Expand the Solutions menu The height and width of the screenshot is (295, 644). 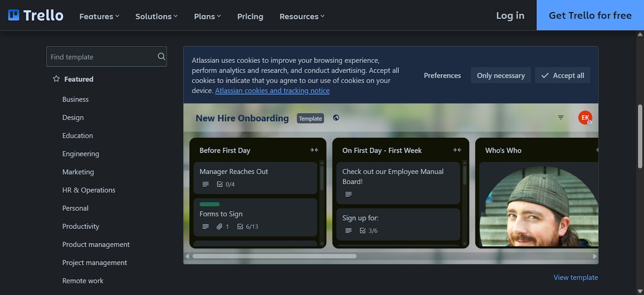click(157, 16)
